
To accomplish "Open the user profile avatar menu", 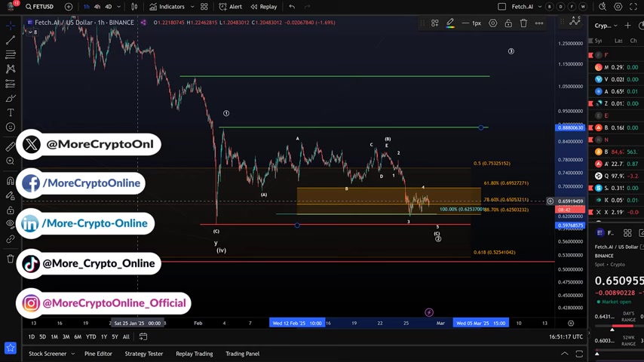I will point(11,6).
